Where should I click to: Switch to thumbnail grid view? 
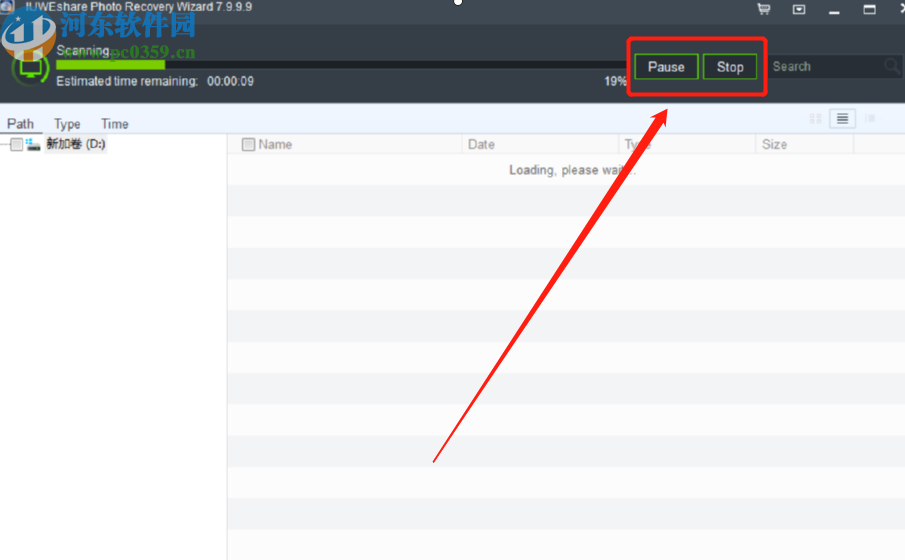(815, 118)
